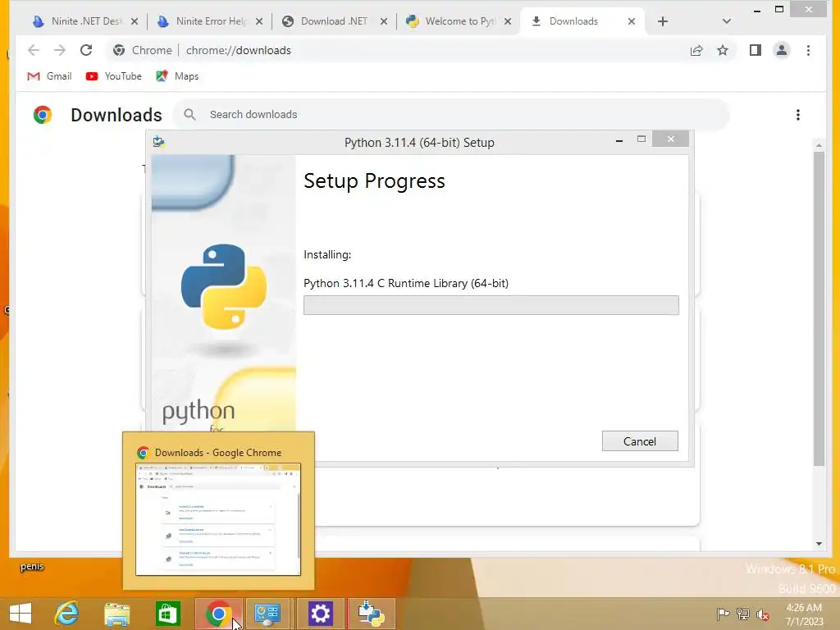Cancel the Python setup installation

coord(640,441)
